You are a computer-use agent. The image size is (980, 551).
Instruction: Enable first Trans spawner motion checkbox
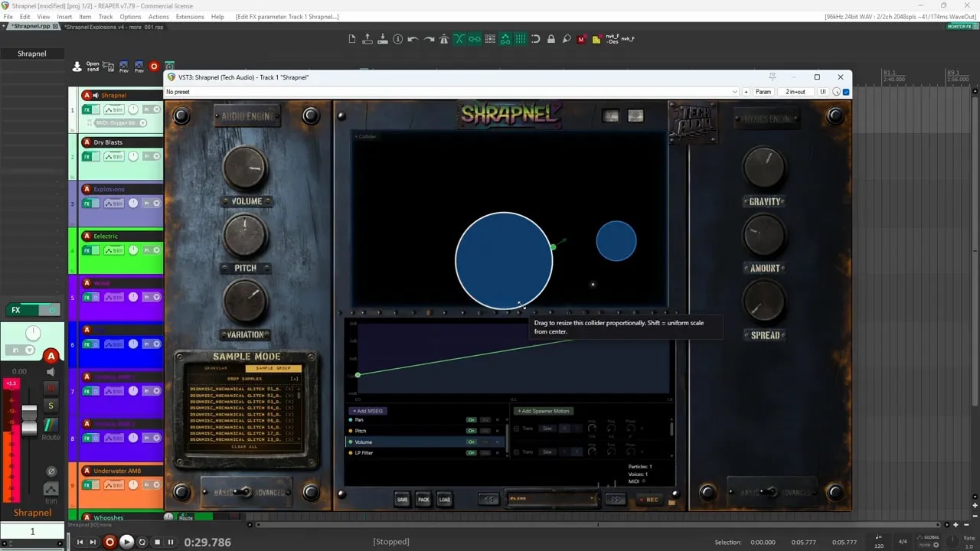point(516,429)
